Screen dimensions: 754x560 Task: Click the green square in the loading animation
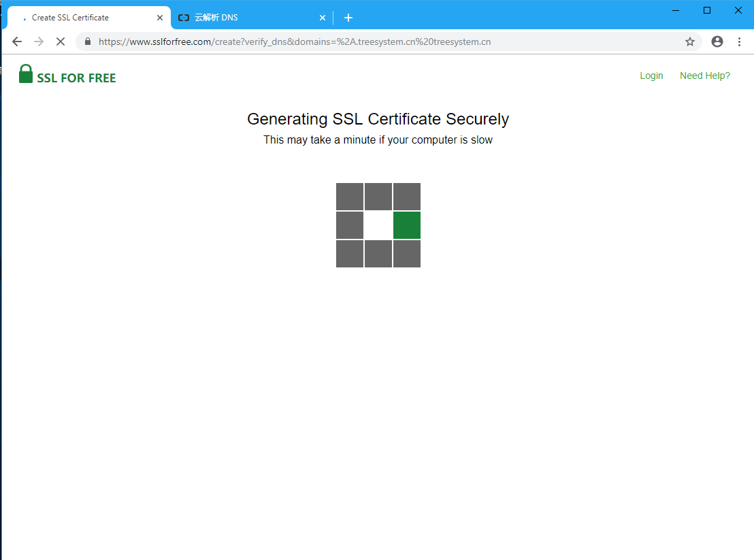tap(407, 225)
